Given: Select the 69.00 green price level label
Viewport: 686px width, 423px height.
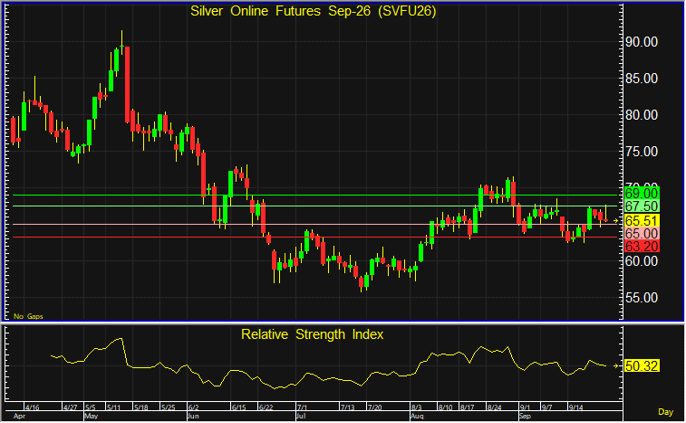Looking at the screenshot, I should click(641, 193).
